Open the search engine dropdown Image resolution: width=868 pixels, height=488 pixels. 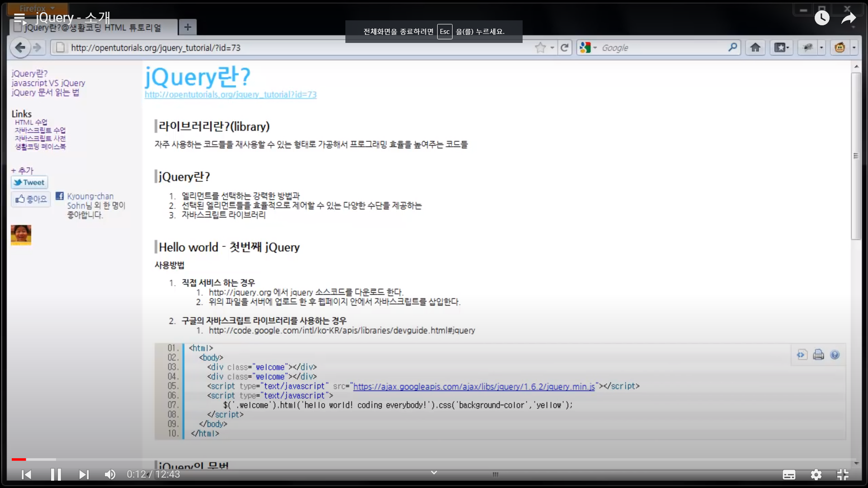[x=588, y=47]
